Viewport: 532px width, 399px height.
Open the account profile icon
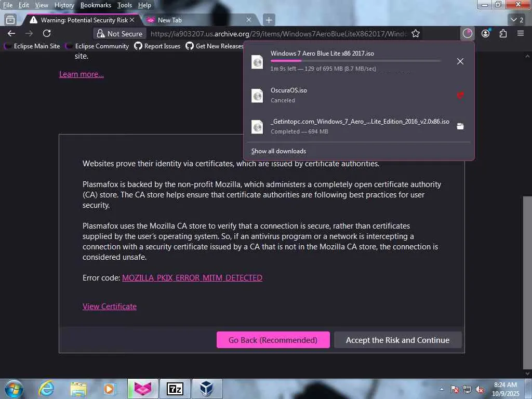point(486,33)
